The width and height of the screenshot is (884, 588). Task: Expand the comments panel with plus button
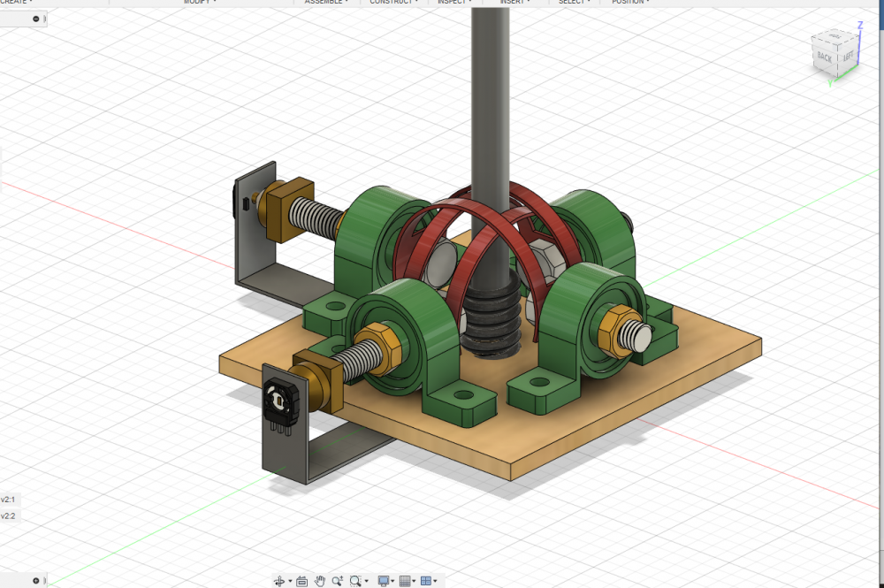tap(36, 581)
